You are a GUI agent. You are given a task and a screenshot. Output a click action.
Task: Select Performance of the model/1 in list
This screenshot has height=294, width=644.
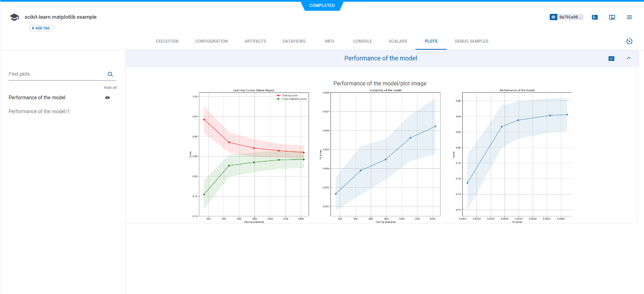coord(39,111)
